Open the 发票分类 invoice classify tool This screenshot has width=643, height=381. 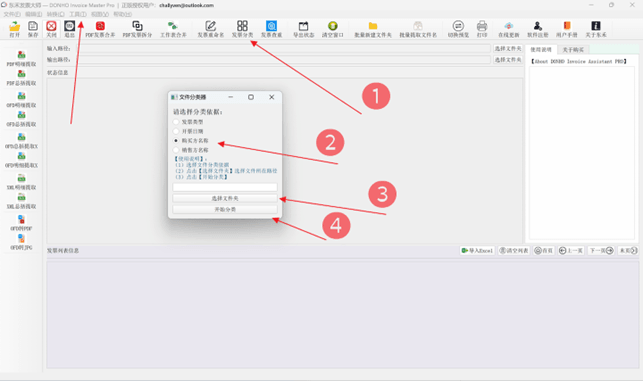[x=242, y=29]
